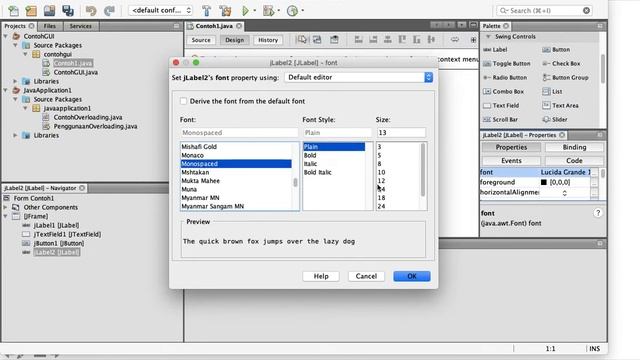Collapse the javaapplication1 package node
The image size is (640, 360).
pyautogui.click(x=25, y=108)
